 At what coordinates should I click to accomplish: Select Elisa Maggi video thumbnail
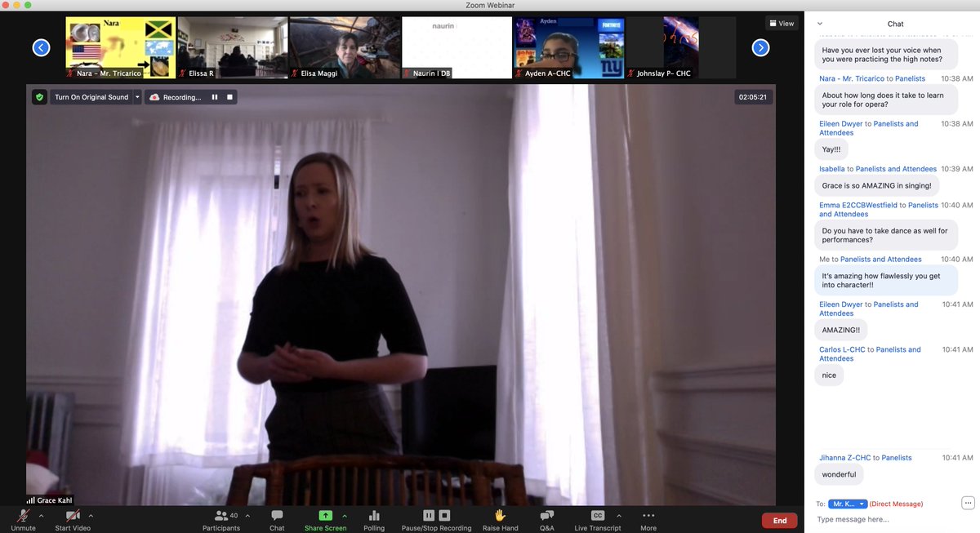[345, 48]
